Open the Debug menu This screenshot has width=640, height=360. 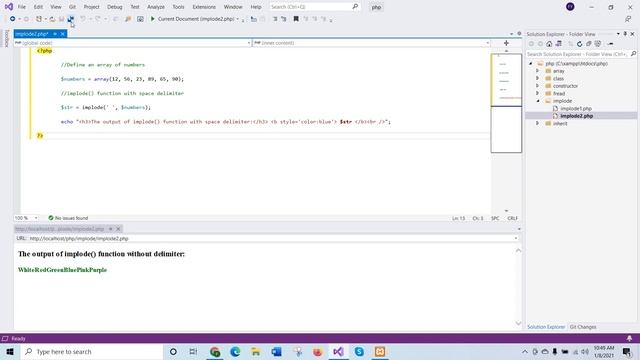(115, 7)
